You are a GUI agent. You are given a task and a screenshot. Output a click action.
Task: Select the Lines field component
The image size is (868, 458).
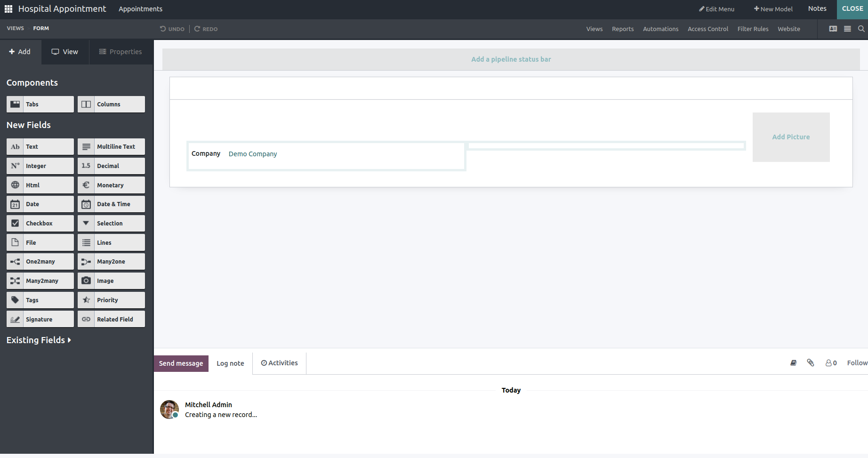(x=111, y=242)
